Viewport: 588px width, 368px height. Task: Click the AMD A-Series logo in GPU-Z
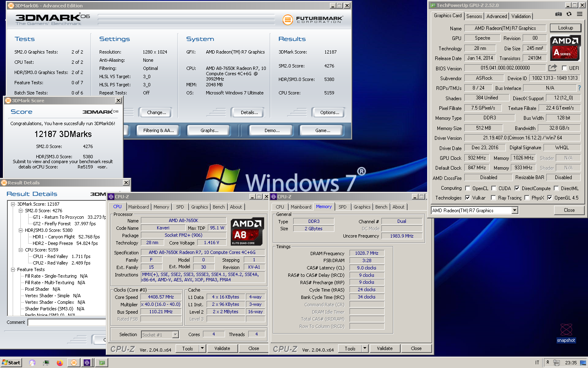566,48
